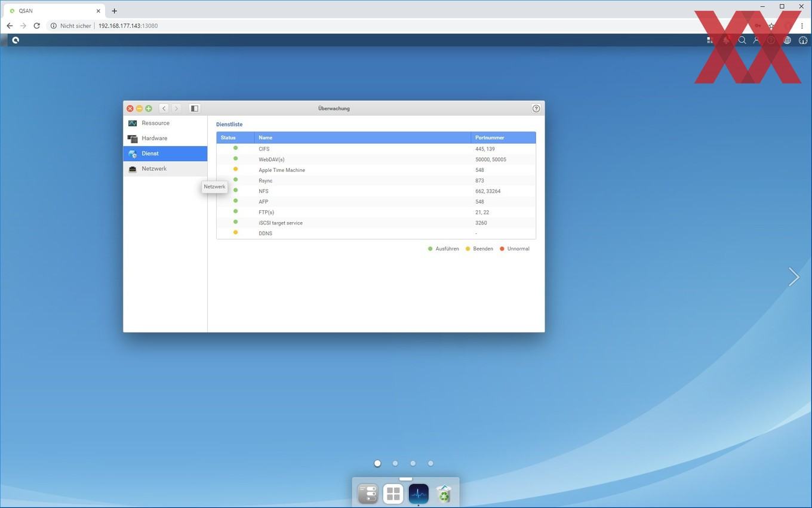Viewport: 812px width, 508px height.
Task: Select Hardware in the sidebar
Action: [x=165, y=138]
